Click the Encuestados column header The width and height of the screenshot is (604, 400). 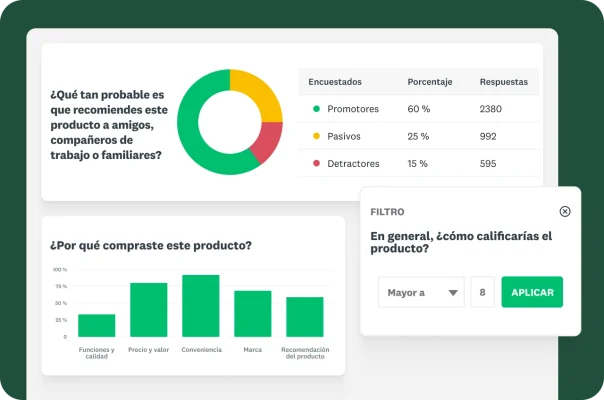pos(335,82)
